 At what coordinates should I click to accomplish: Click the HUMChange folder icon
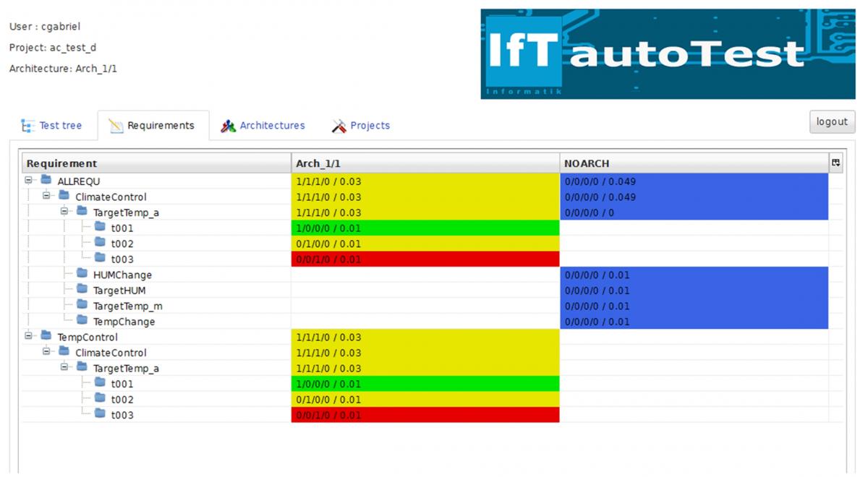click(x=82, y=275)
